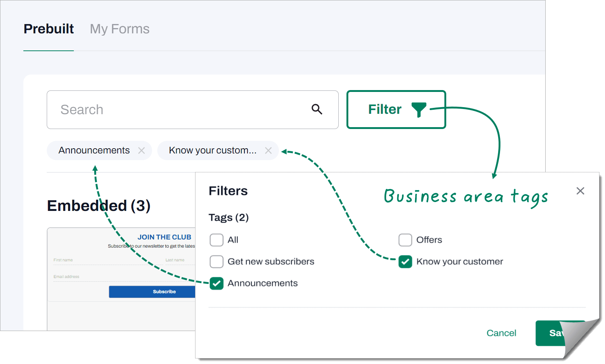Image resolution: width=605 pixels, height=364 pixels.
Task: Close the Filters dialog
Action: [x=580, y=191]
